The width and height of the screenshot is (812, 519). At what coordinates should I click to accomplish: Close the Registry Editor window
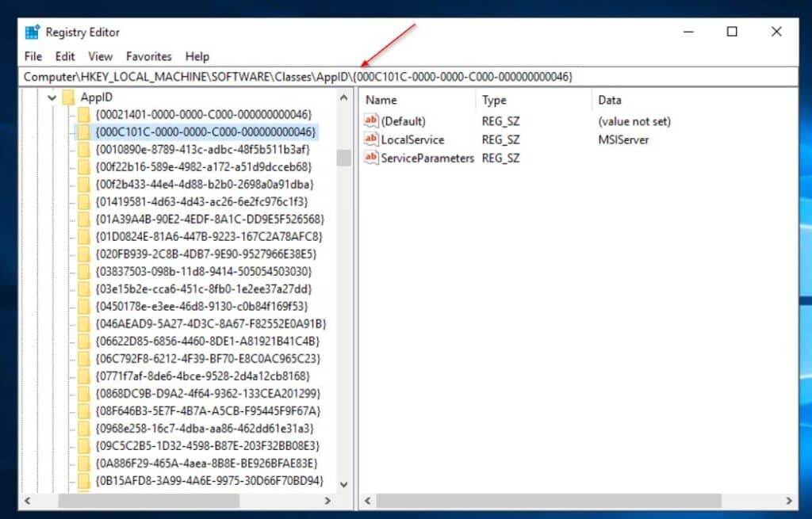[776, 32]
